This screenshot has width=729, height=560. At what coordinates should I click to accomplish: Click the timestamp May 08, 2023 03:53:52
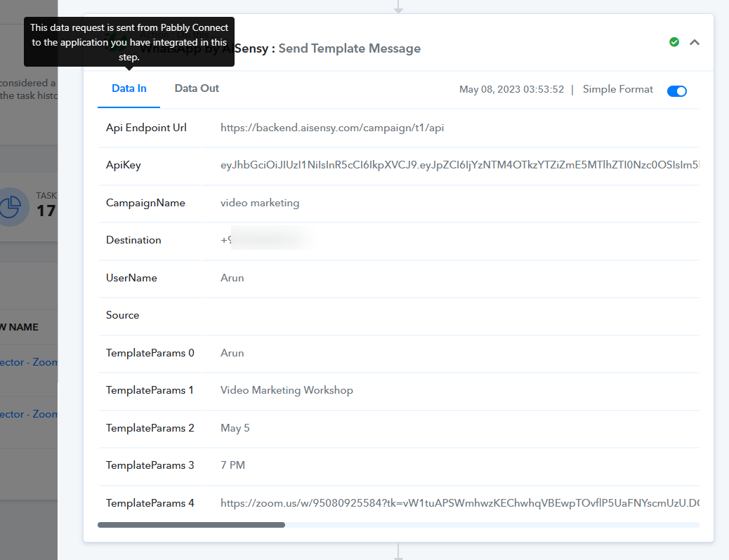511,89
